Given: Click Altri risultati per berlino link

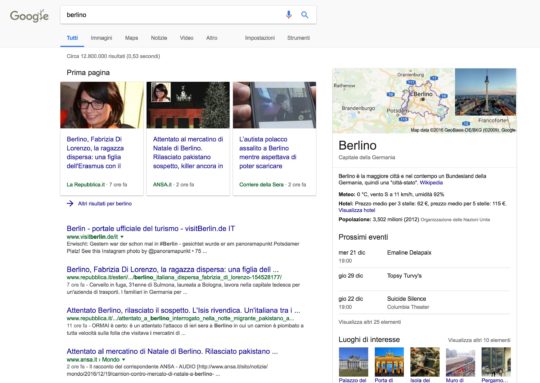Looking at the screenshot, I should (x=105, y=204).
